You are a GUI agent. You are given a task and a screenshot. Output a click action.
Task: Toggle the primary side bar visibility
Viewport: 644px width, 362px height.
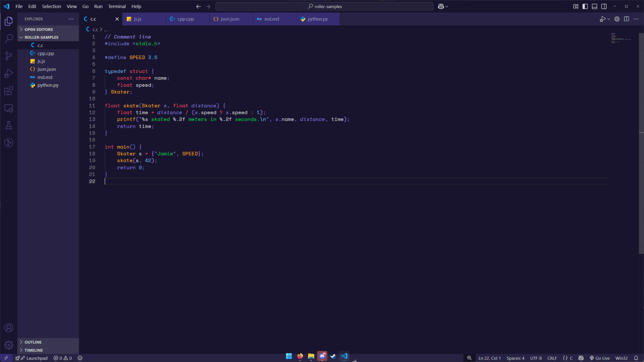click(x=585, y=6)
